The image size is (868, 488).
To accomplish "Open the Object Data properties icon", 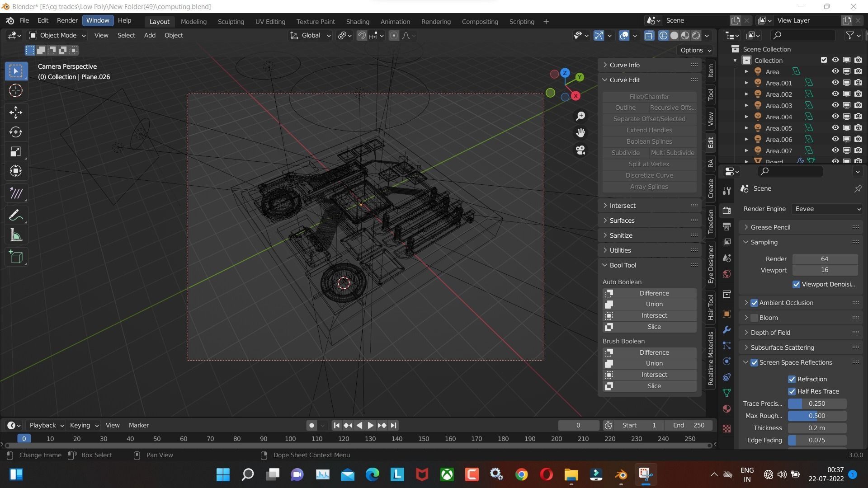I will coord(726,393).
